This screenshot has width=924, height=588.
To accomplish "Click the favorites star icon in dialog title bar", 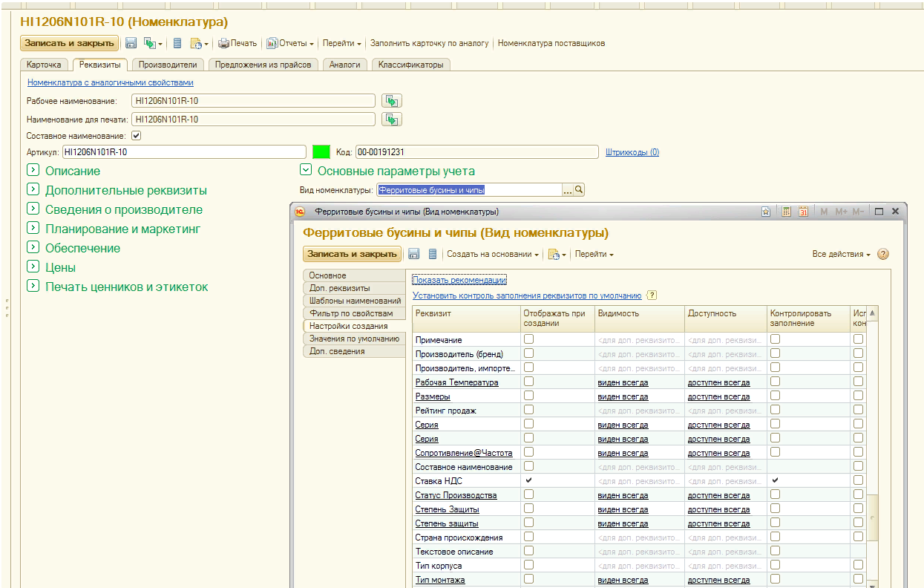I will click(x=766, y=212).
